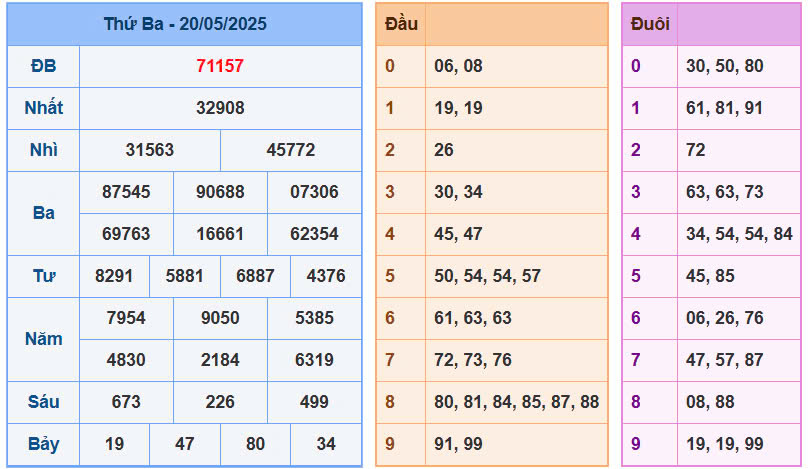Click index digit 5 in Đầu table
Image resolution: width=809 pixels, height=469 pixels.
coord(390,276)
